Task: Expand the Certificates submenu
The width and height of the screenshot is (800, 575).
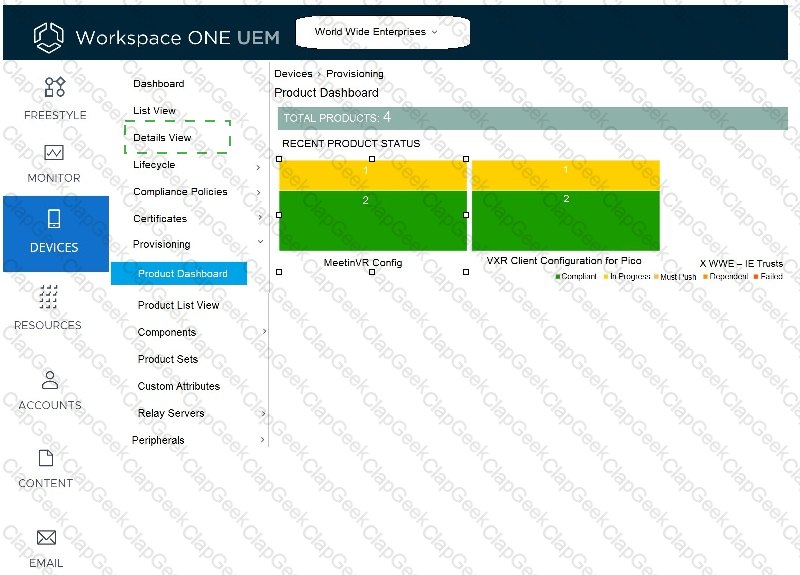Action: point(258,218)
